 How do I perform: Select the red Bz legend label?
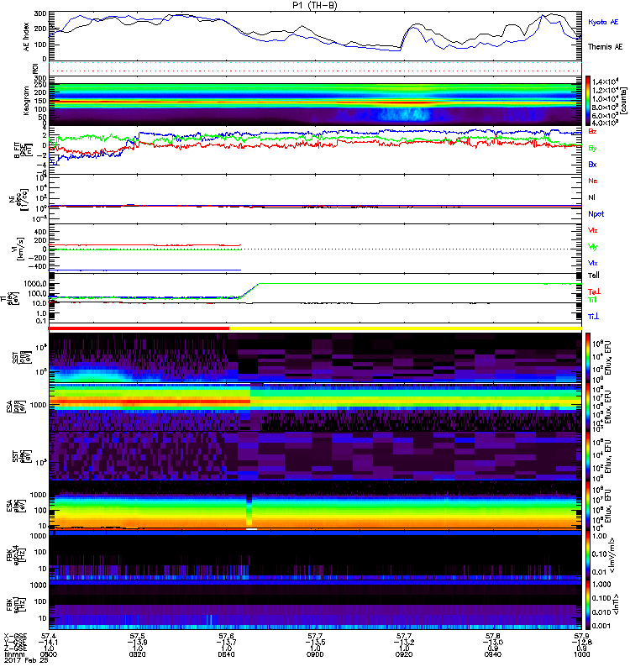[593, 132]
